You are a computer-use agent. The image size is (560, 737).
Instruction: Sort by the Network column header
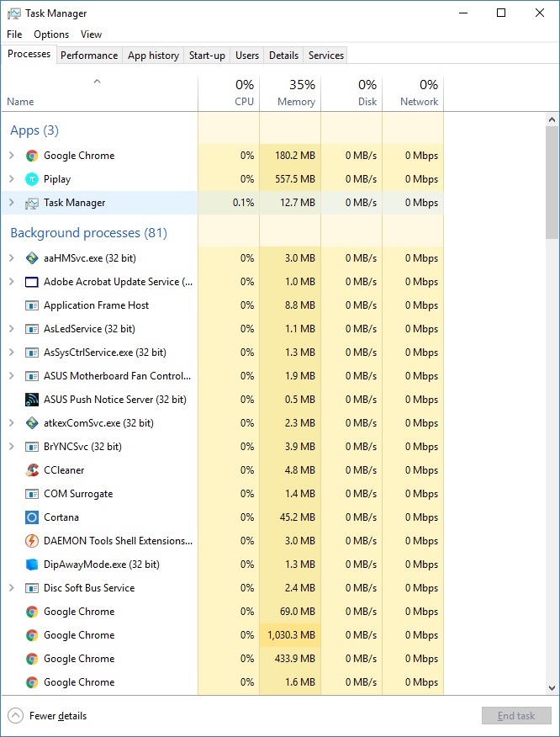coord(414,94)
